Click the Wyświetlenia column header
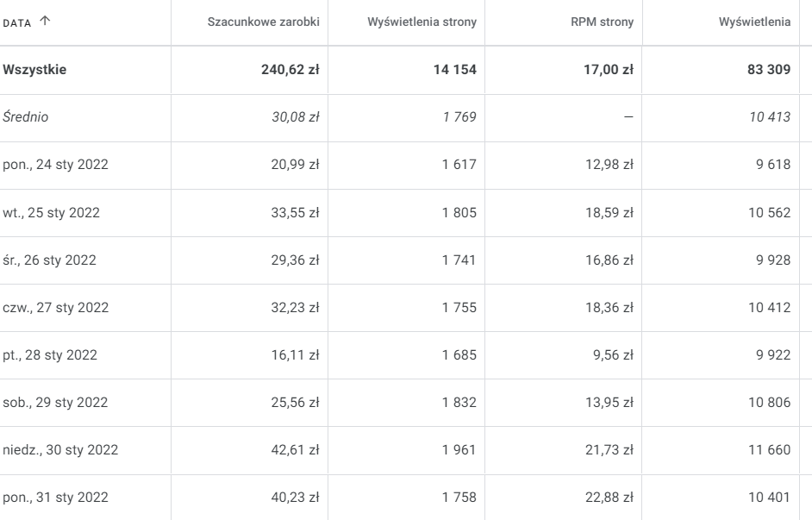812x520 pixels. point(754,22)
